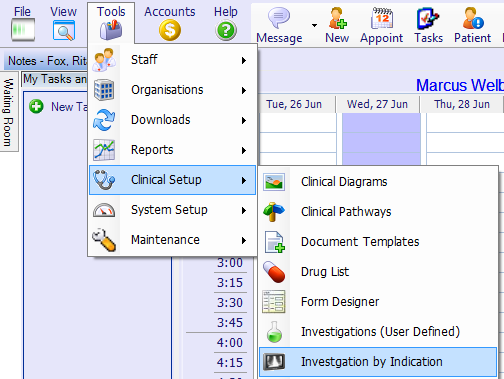Click the 4:00 time slot label

tap(230, 343)
